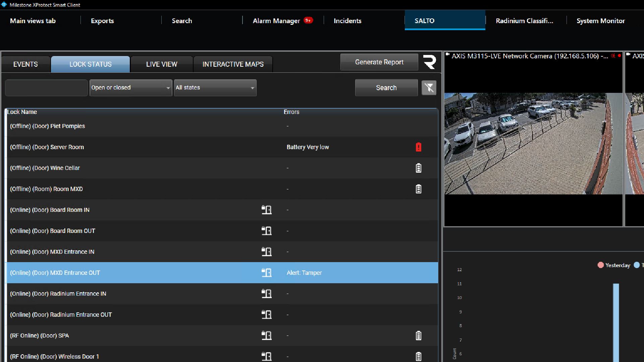Open the INTERACTIVE MAPS sub-tab
The image size is (644, 362).
[x=233, y=64]
